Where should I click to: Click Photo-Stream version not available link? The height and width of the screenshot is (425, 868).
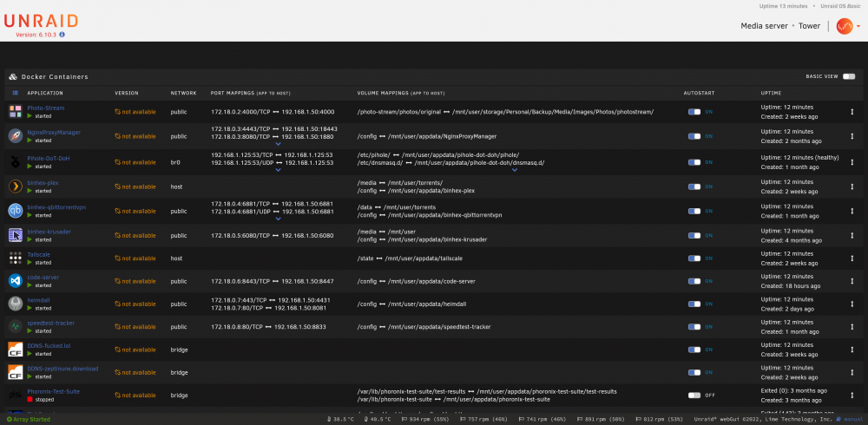pos(135,112)
